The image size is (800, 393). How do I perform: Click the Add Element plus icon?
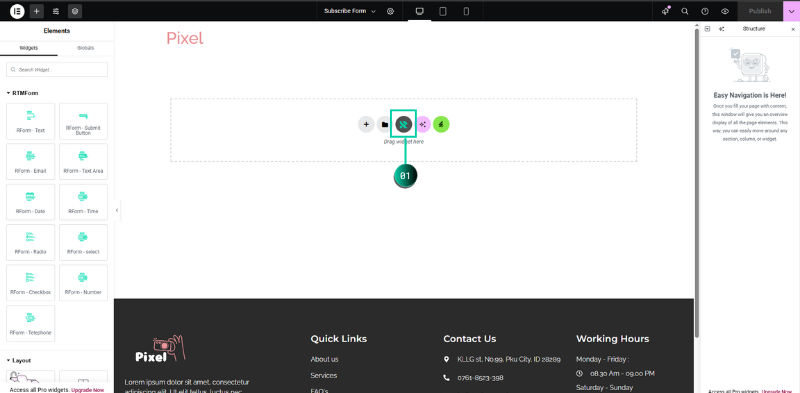click(x=36, y=11)
